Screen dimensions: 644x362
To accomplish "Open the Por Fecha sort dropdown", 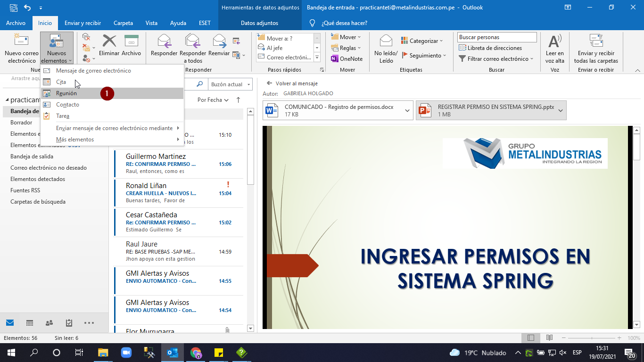I will click(213, 100).
